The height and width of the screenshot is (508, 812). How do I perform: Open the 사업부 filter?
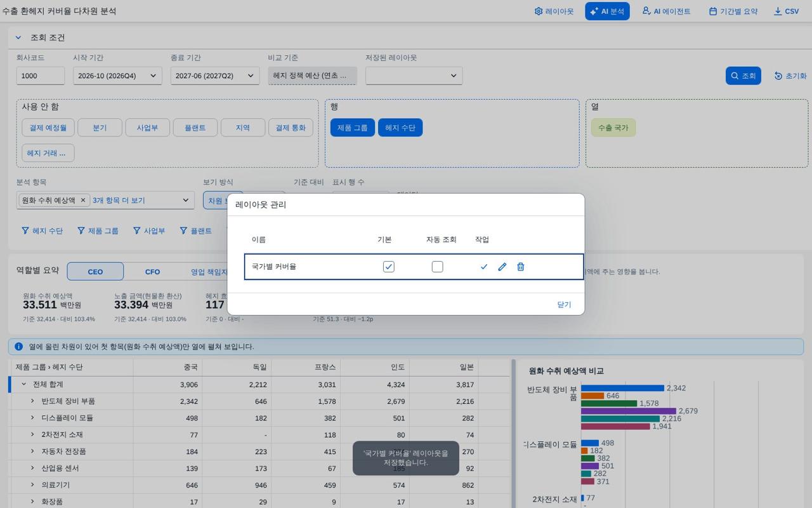click(x=149, y=231)
